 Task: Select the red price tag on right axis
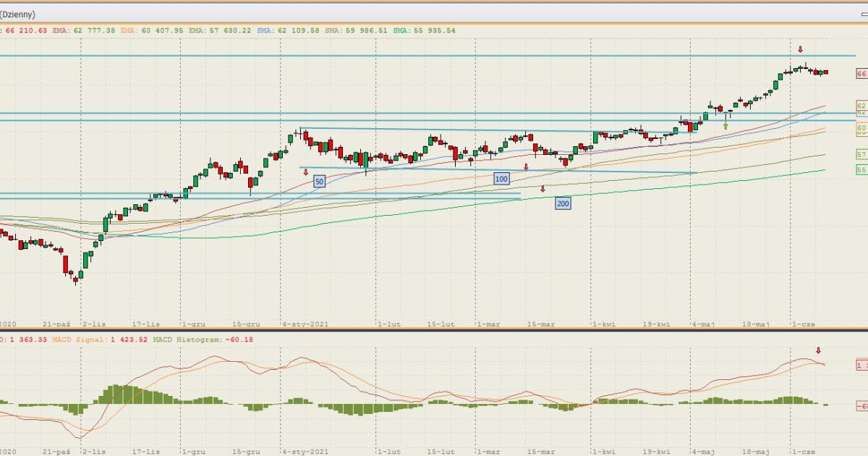861,74
